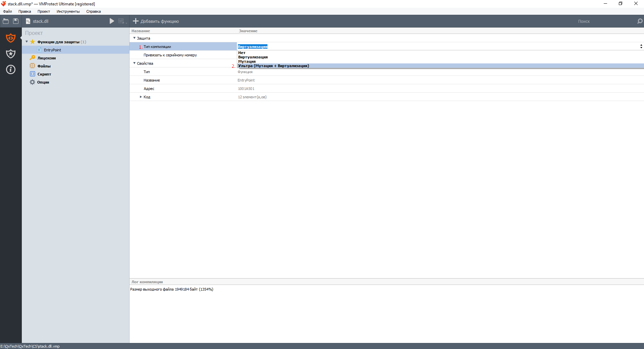The height and width of the screenshot is (349, 644).
Task: Select Лицензии tree item
Action: 47,58
